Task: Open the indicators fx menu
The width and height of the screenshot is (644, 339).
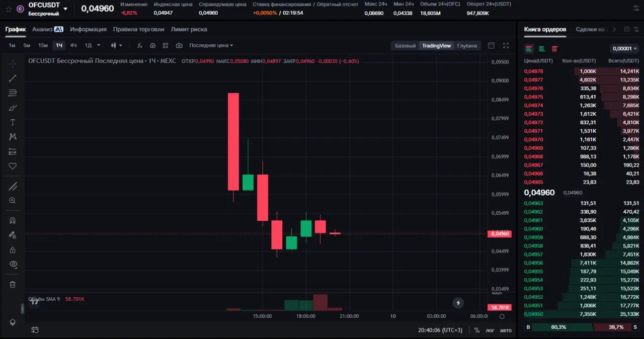Action: point(140,45)
